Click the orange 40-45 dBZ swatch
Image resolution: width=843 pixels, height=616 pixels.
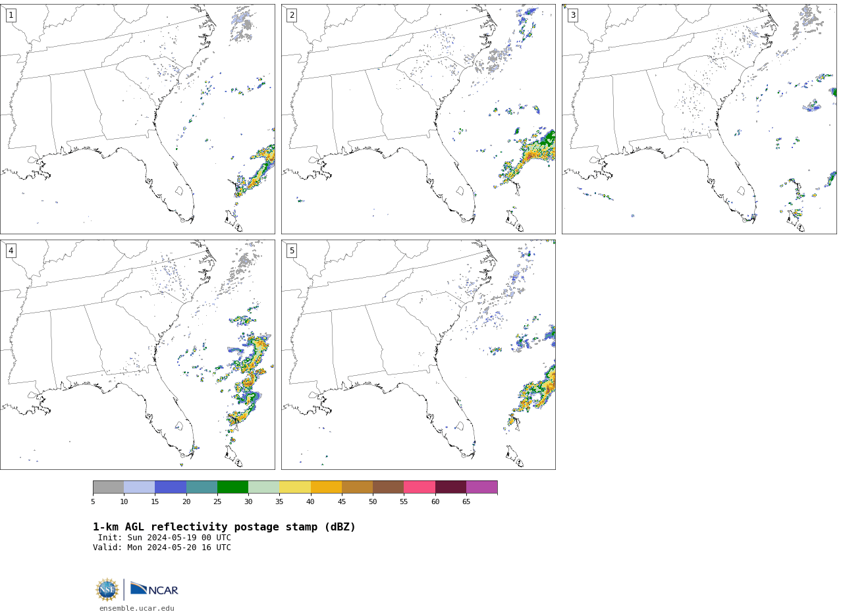[x=326, y=487]
